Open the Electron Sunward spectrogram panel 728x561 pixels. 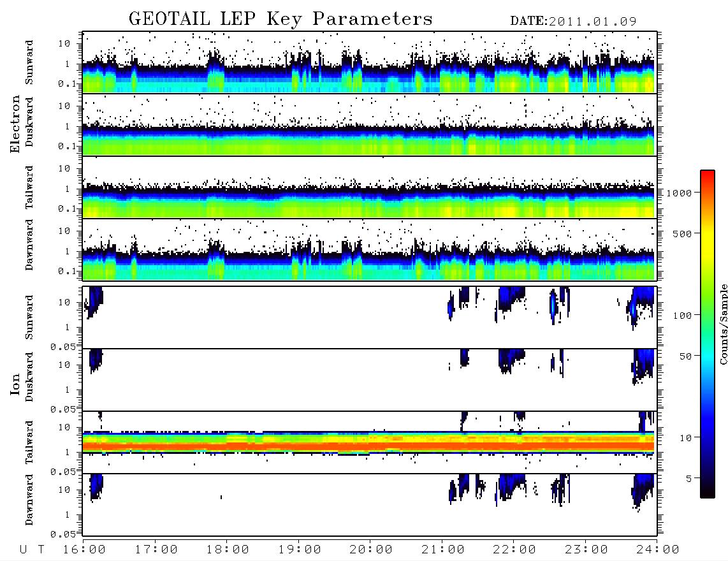[370, 62]
